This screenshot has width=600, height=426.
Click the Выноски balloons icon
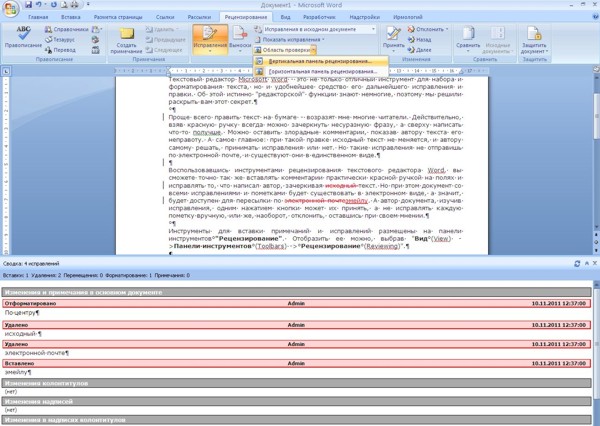[x=240, y=38]
